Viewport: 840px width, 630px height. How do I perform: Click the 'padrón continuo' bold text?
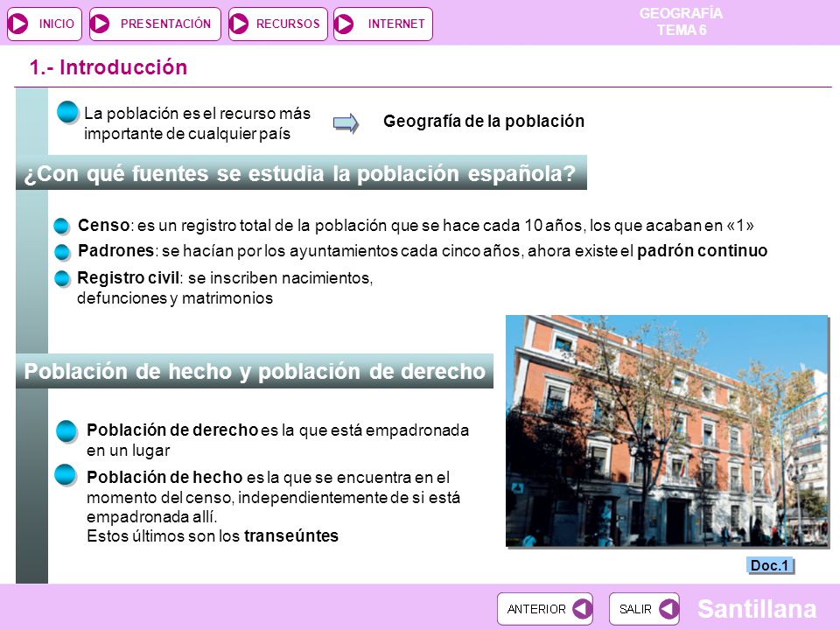point(702,251)
